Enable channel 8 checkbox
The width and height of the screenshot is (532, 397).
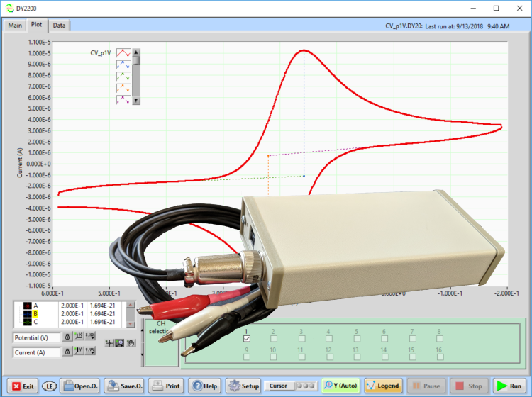tap(439, 340)
